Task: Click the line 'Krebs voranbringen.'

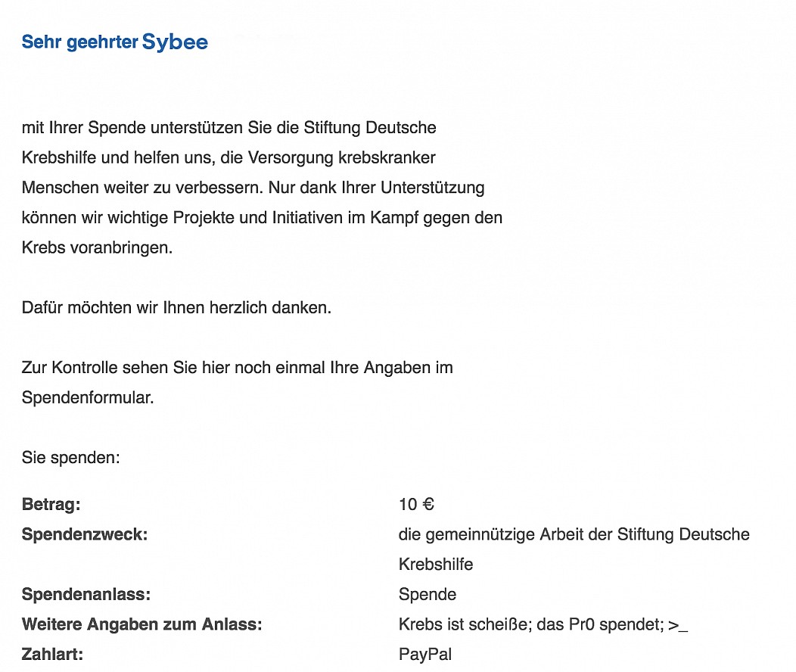Action: (x=97, y=247)
